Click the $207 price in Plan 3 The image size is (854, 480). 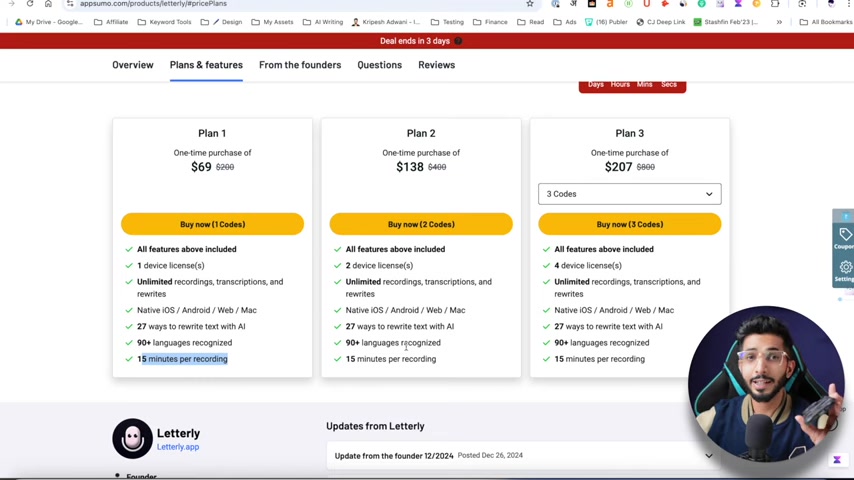pyautogui.click(x=618, y=167)
